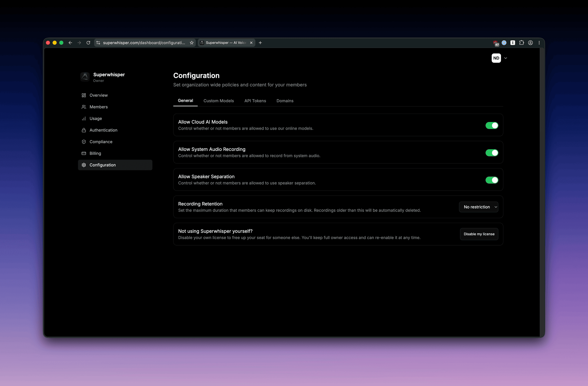The width and height of the screenshot is (588, 386).
Task: Click the Members people icon
Action: (x=84, y=107)
